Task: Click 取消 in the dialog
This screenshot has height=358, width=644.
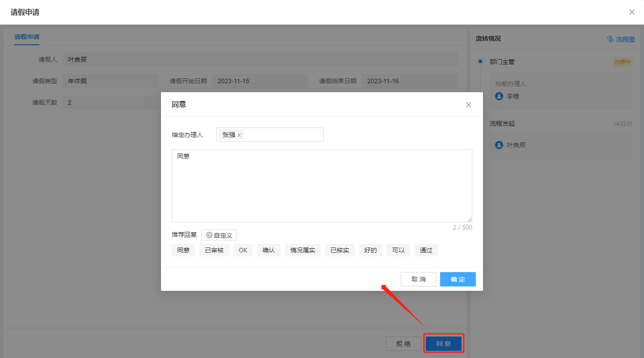Action: coord(418,279)
